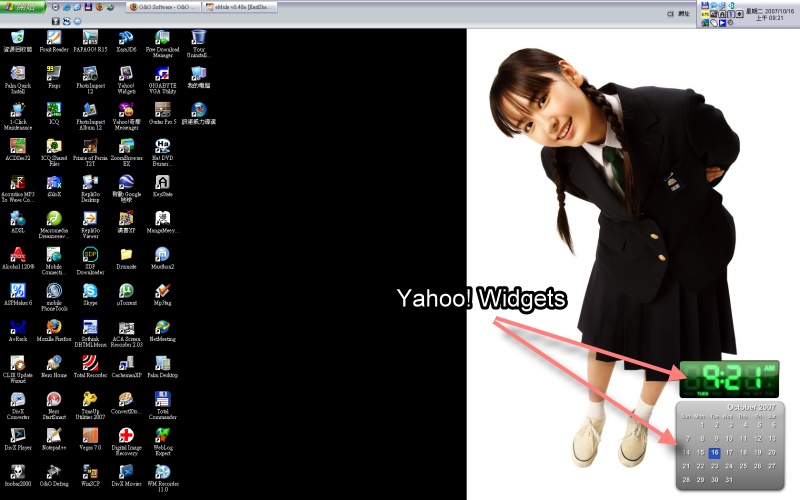
Task: Open PhotoImpact 12 desktop icon
Action: pyautogui.click(x=90, y=80)
